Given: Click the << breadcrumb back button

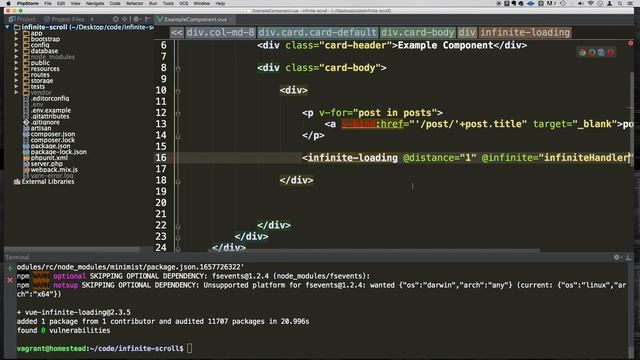Looking at the screenshot, I should pyautogui.click(x=177, y=33).
